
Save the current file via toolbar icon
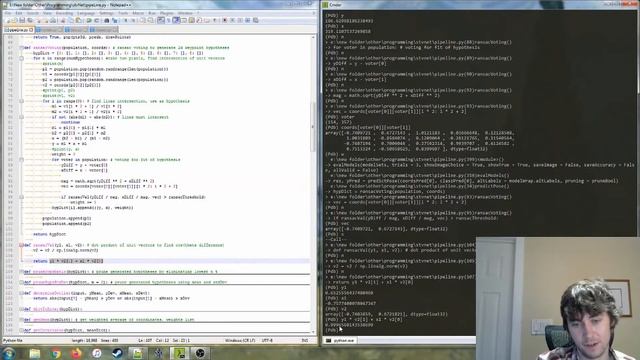pos(22,20)
